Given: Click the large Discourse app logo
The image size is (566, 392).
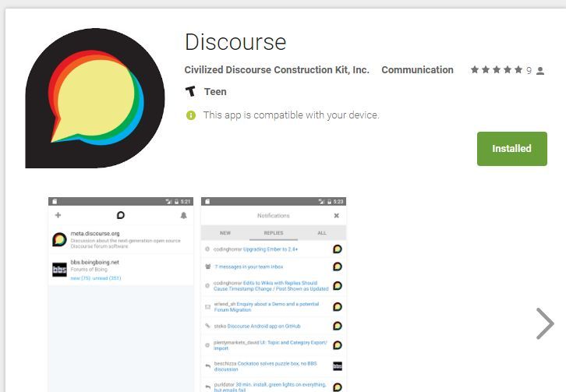Looking at the screenshot, I should 95,98.
